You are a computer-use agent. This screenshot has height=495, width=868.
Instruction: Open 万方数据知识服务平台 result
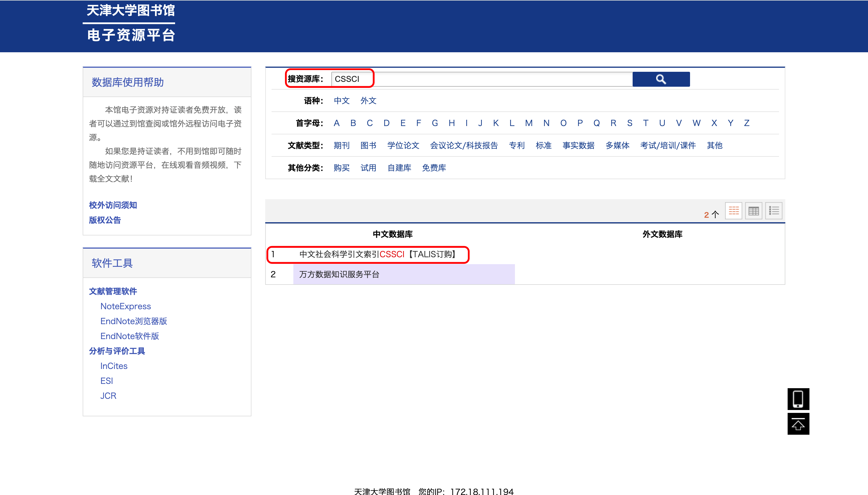pyautogui.click(x=339, y=274)
